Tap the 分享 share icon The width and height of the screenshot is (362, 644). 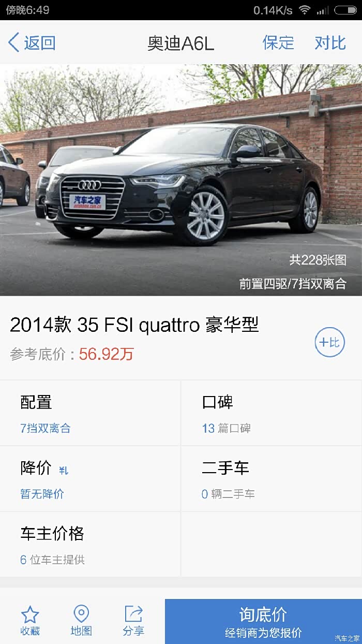[133, 614]
